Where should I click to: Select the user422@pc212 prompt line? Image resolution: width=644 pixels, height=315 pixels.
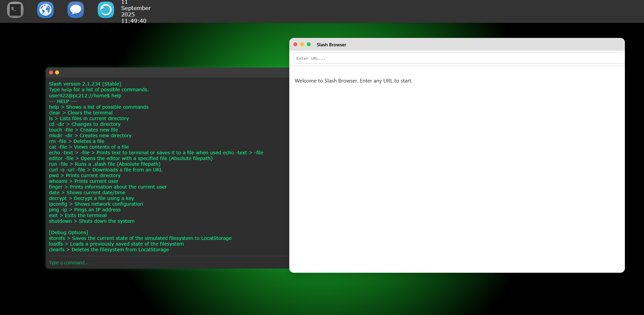tap(85, 96)
